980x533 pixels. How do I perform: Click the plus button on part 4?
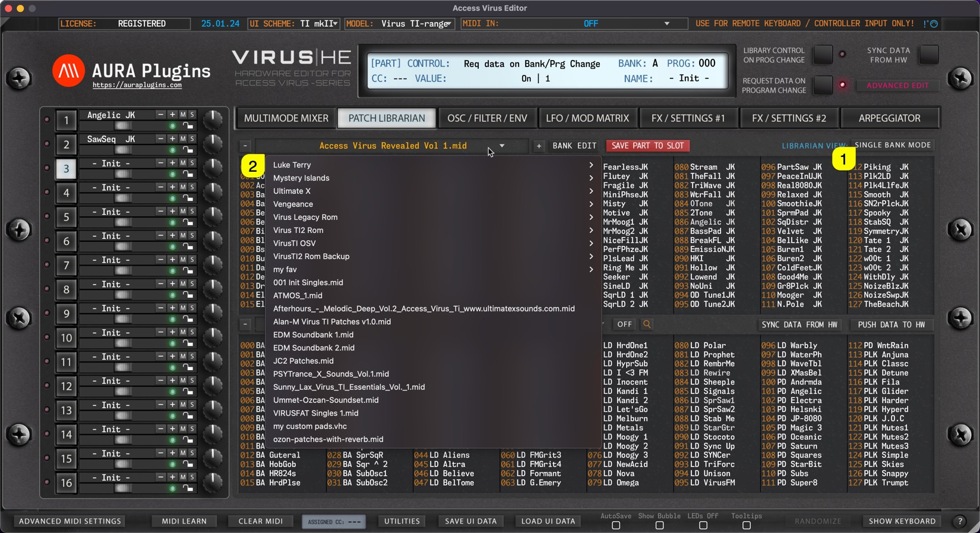(x=172, y=187)
